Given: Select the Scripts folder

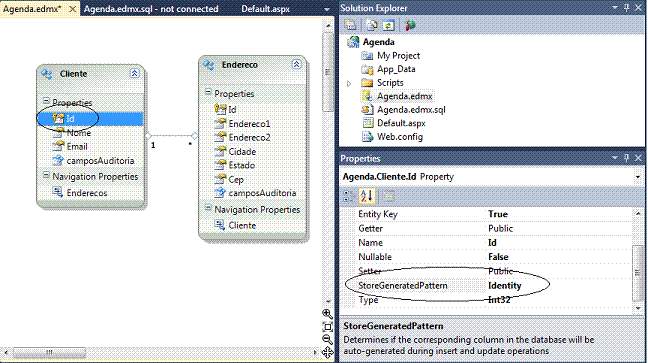Looking at the screenshot, I should pos(390,83).
